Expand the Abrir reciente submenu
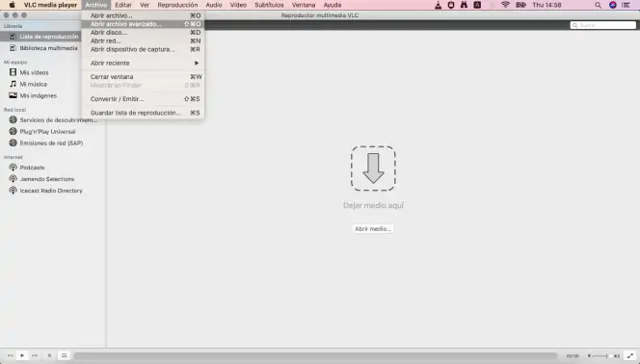640x364 pixels. coord(143,64)
